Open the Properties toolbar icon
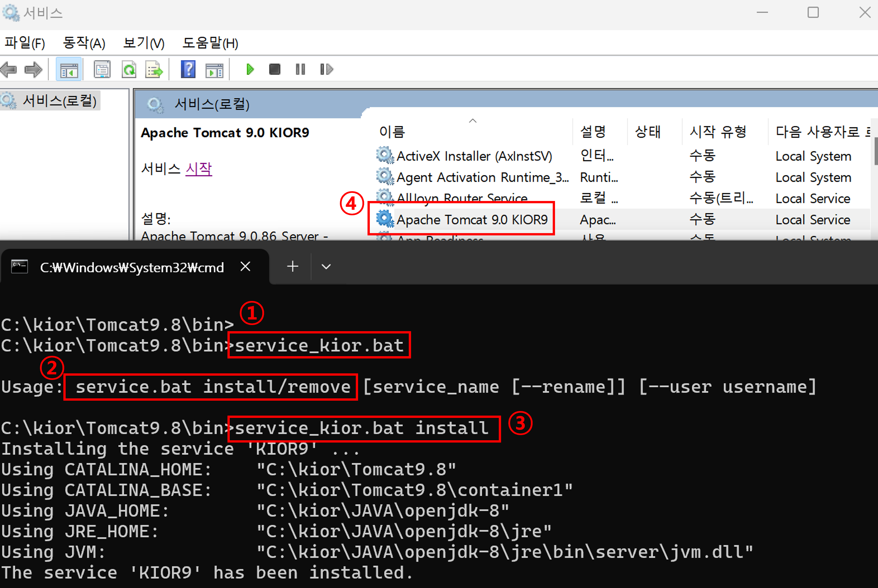This screenshot has width=878, height=588. click(x=102, y=70)
